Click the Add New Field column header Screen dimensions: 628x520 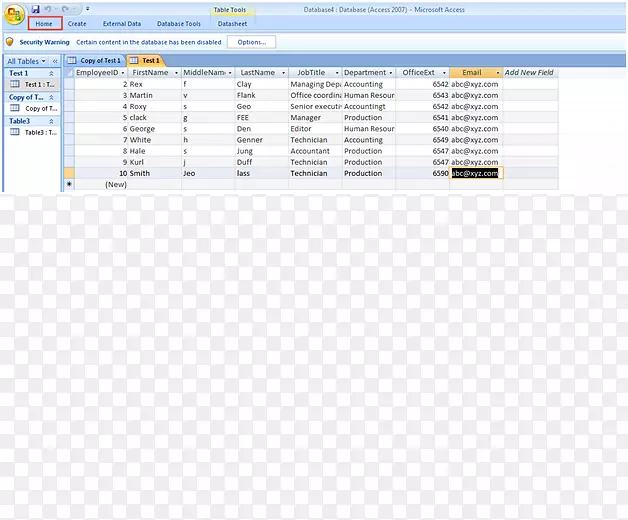point(529,73)
